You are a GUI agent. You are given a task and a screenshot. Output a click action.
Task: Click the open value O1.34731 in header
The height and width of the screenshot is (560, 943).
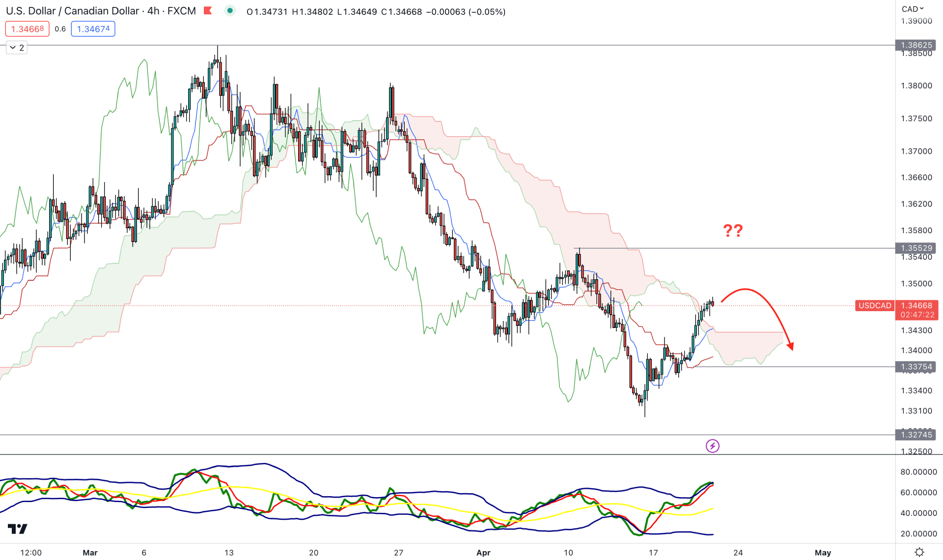[267, 12]
